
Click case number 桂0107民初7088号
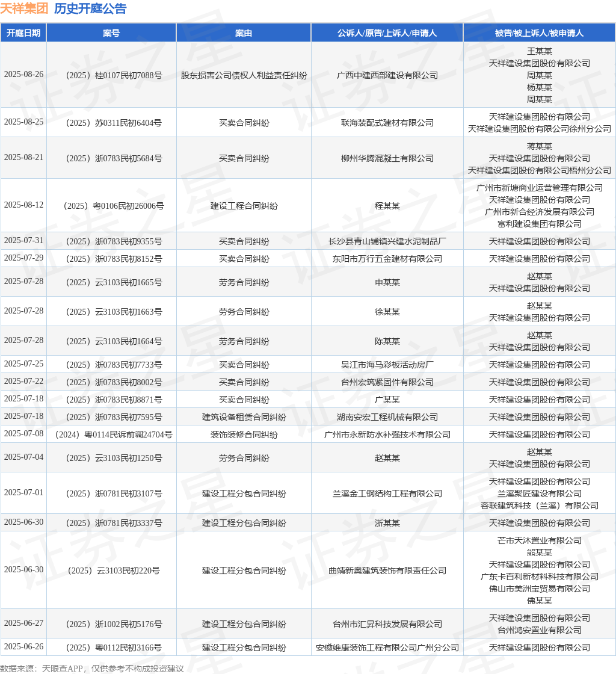click(x=114, y=75)
